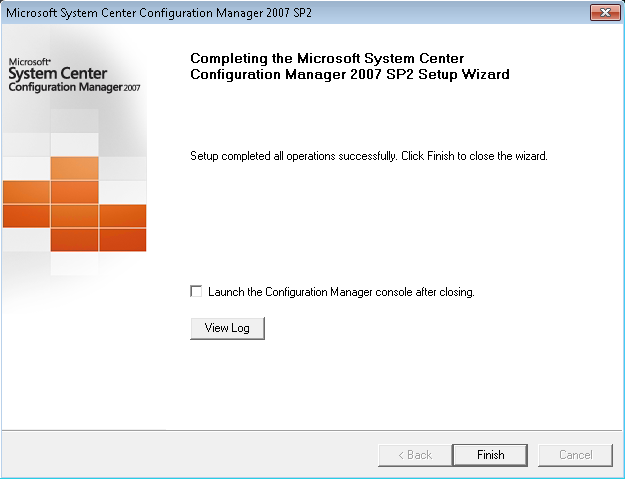Click the light orange top tile graphic
The image size is (625, 479).
pos(75,168)
